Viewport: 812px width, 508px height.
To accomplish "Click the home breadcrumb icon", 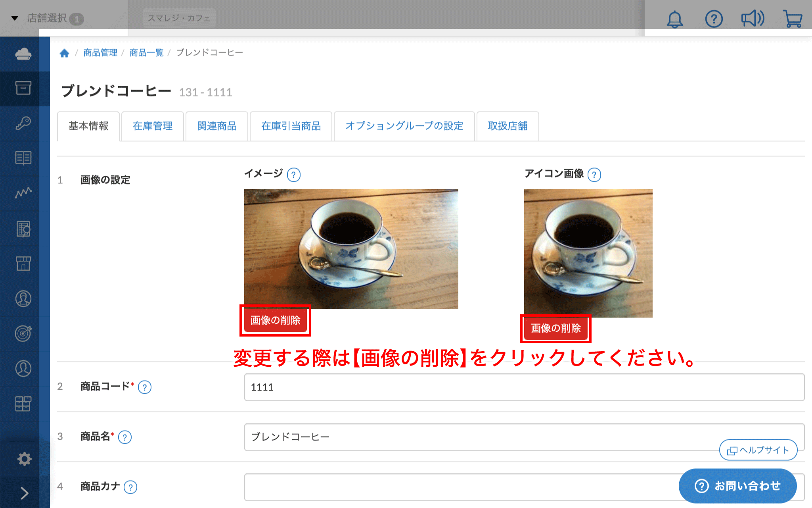I will tap(64, 53).
